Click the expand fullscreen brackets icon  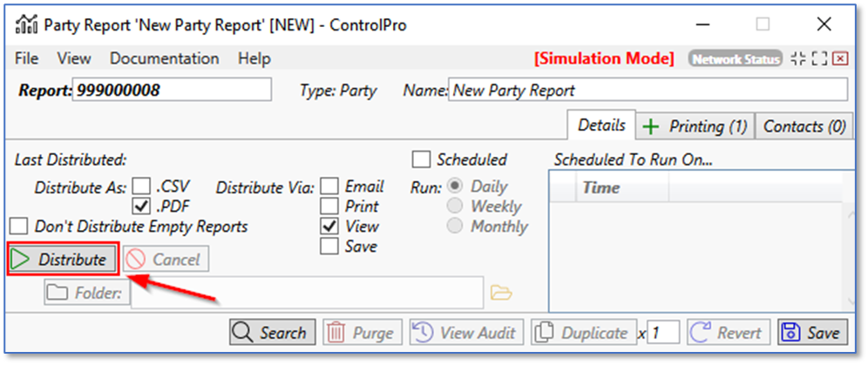pyautogui.click(x=818, y=59)
